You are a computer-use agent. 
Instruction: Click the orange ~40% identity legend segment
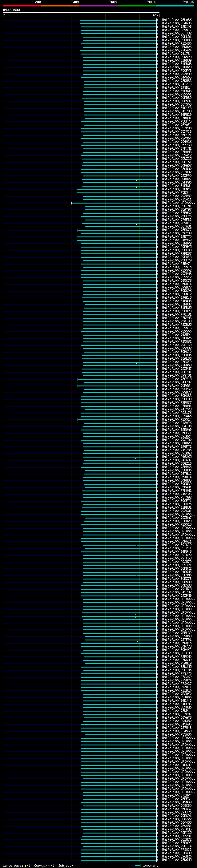[60, 6]
